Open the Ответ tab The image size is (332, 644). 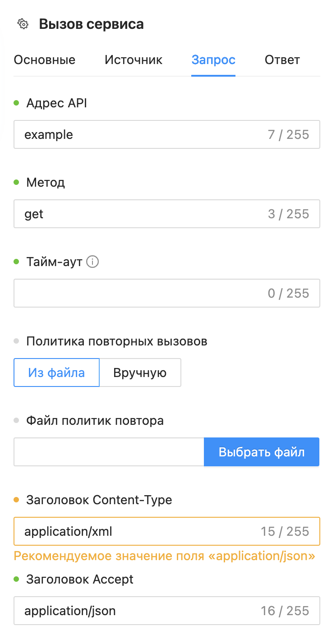(282, 60)
